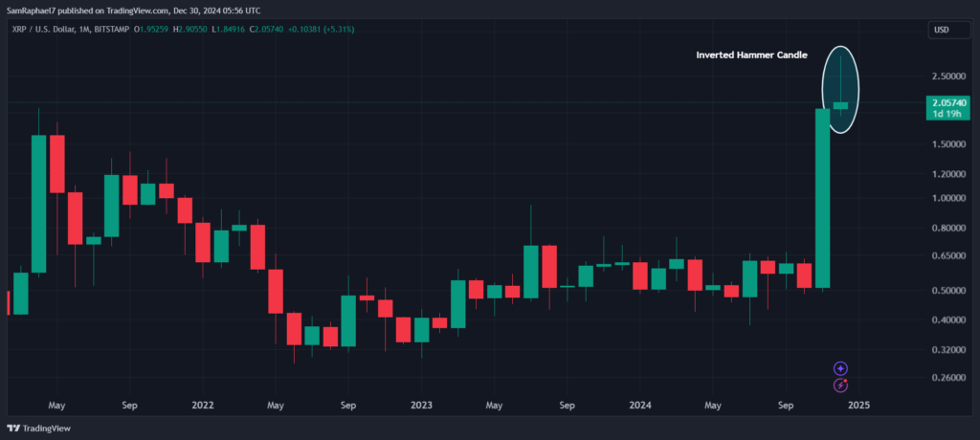Click the small green candle inside the ellipse
The height and width of the screenshot is (440, 980).
[840, 105]
